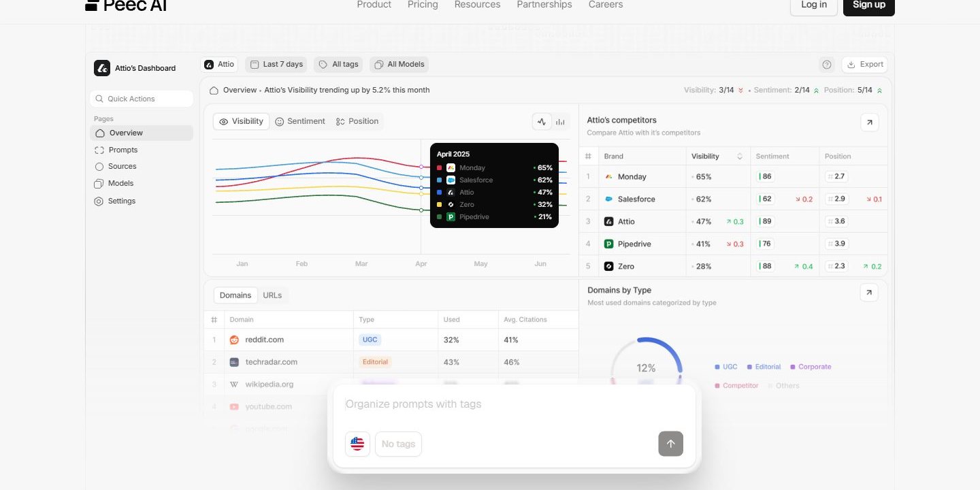
Task: Go to the Pricing page
Action: click(x=423, y=5)
